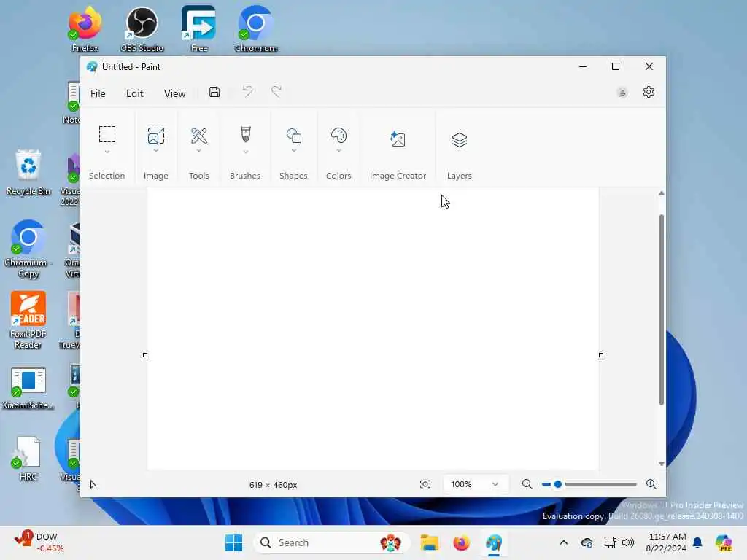The image size is (747, 560).
Task: Expand the Tools chevron
Action: pos(198,150)
